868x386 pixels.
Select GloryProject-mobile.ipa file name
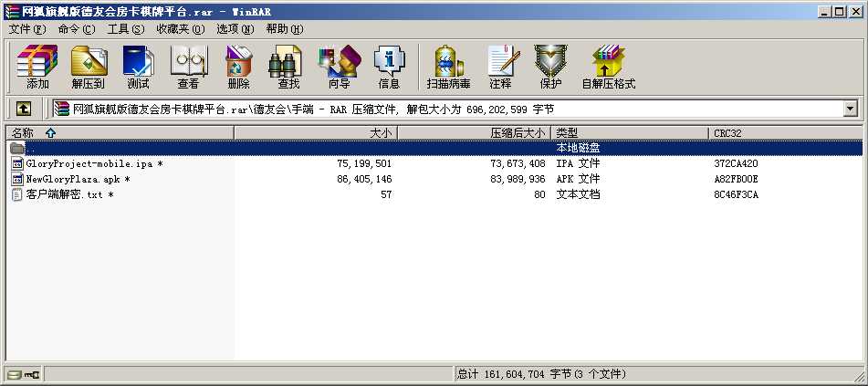click(95, 164)
